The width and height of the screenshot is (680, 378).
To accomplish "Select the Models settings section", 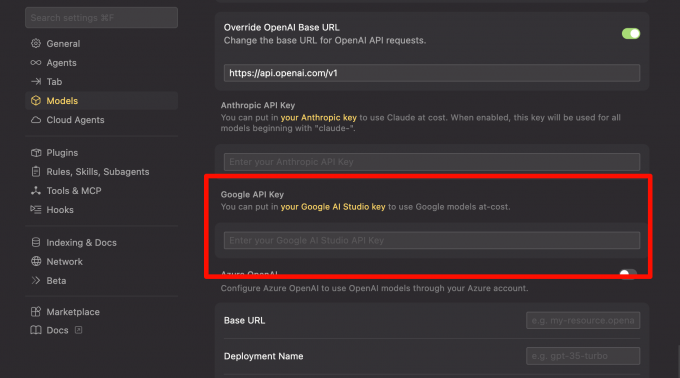I will coord(101,101).
